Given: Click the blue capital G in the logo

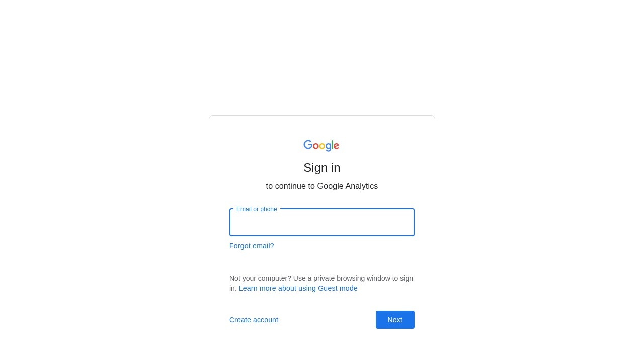Looking at the screenshot, I should [x=308, y=145].
